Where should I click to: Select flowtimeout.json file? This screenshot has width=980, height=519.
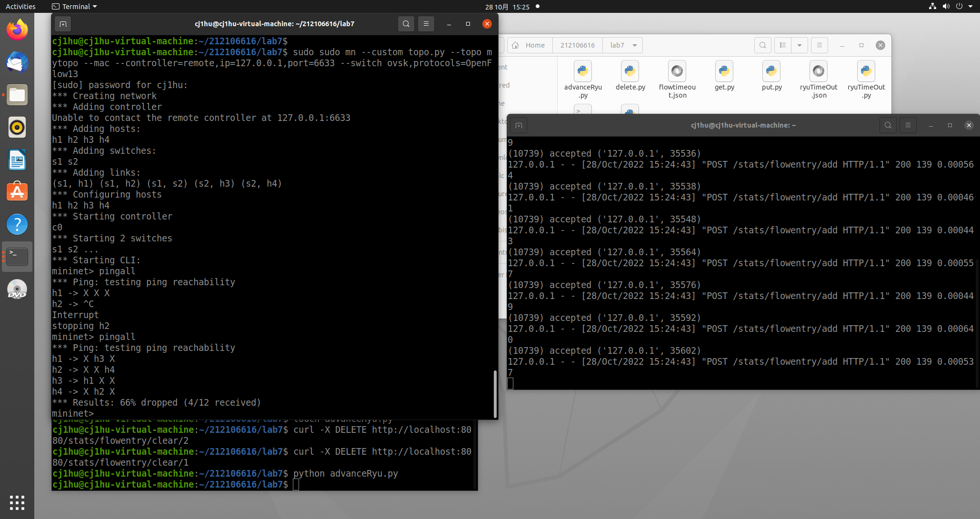(x=677, y=80)
